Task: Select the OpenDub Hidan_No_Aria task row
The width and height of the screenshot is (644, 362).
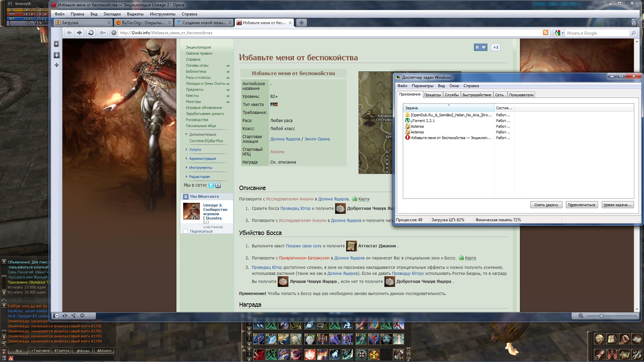Action: coord(459,115)
